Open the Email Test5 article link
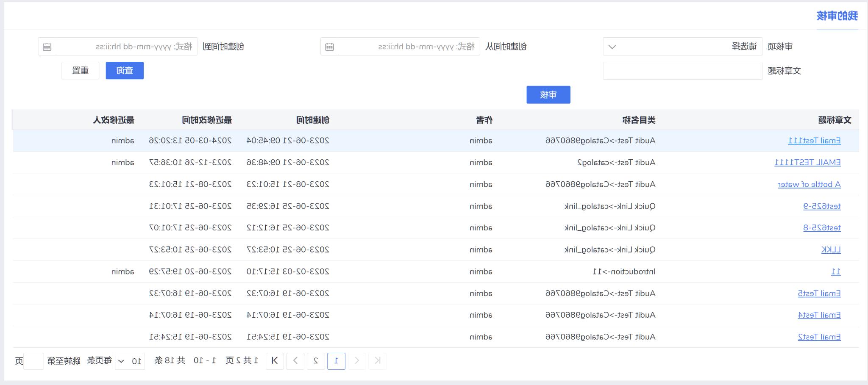 pos(819,294)
